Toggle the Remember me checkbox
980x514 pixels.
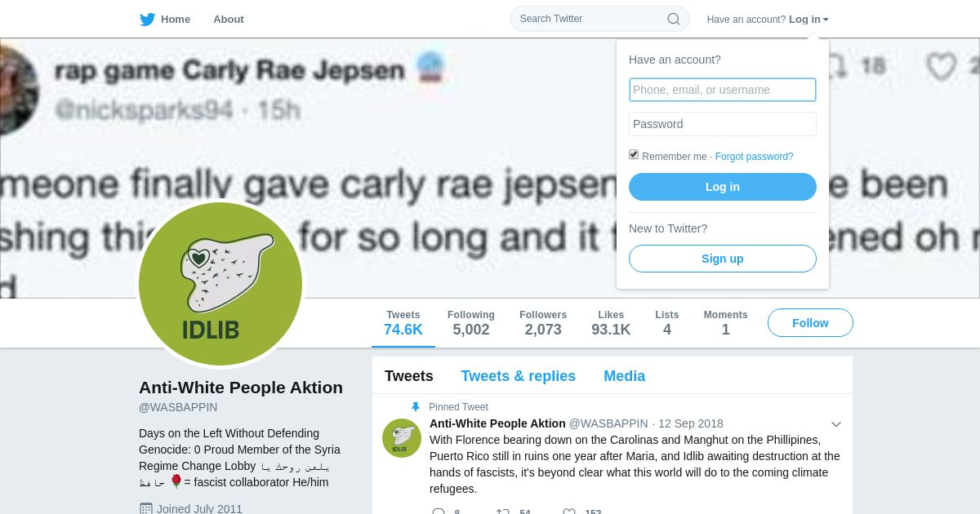click(x=634, y=155)
